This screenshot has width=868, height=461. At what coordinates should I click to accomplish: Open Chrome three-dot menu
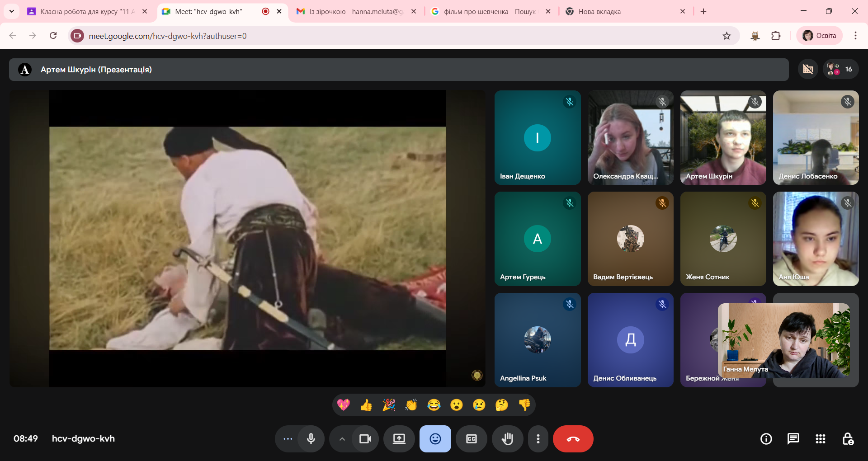pos(855,36)
